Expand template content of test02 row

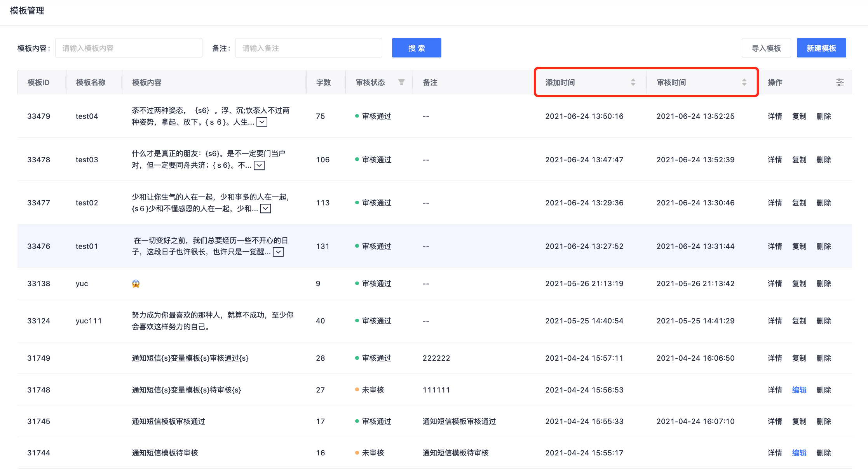265,209
